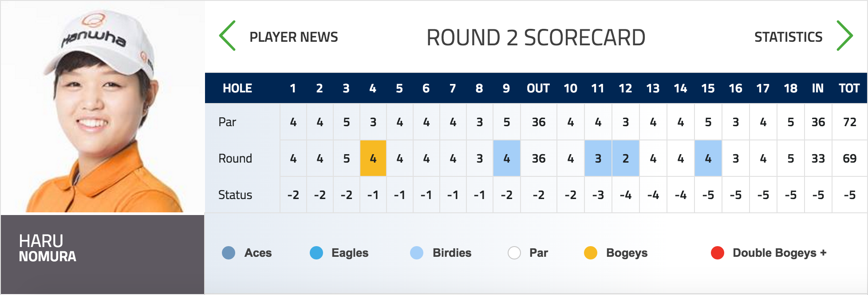Click the HARU NOMURA name banner
The height and width of the screenshot is (295, 868).
(103, 255)
